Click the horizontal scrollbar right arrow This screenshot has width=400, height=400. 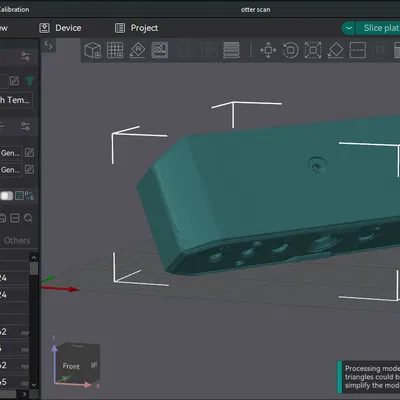tap(24, 394)
